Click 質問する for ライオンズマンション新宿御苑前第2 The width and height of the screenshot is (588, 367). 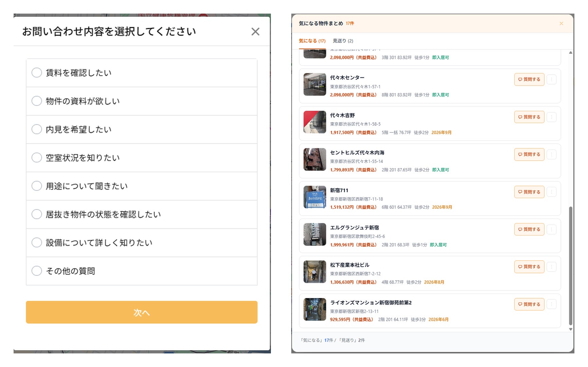[x=529, y=304]
